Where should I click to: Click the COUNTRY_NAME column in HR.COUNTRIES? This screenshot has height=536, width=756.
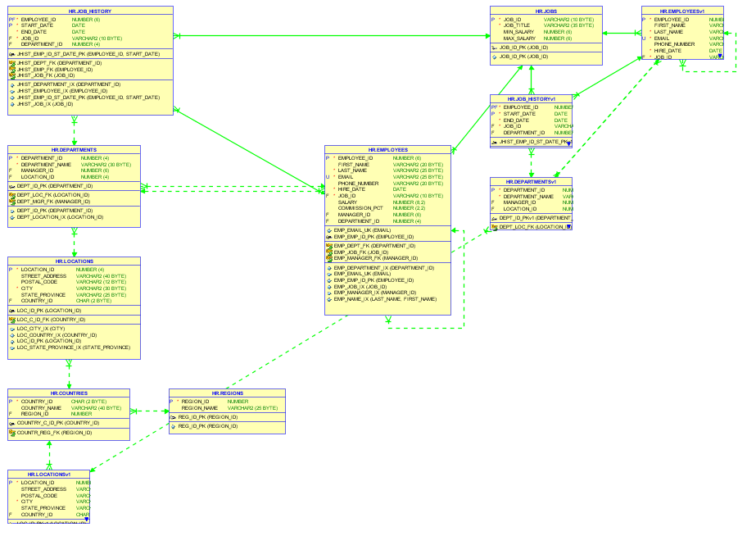[69, 408]
